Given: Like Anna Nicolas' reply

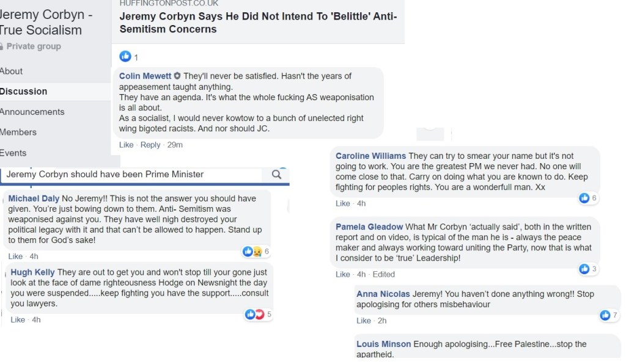Looking at the screenshot, I should pyautogui.click(x=364, y=321).
